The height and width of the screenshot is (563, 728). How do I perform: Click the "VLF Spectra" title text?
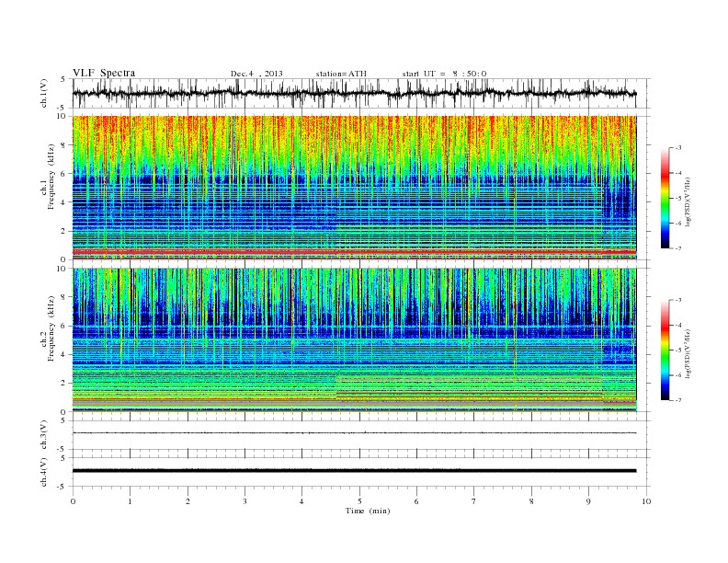[x=104, y=73]
